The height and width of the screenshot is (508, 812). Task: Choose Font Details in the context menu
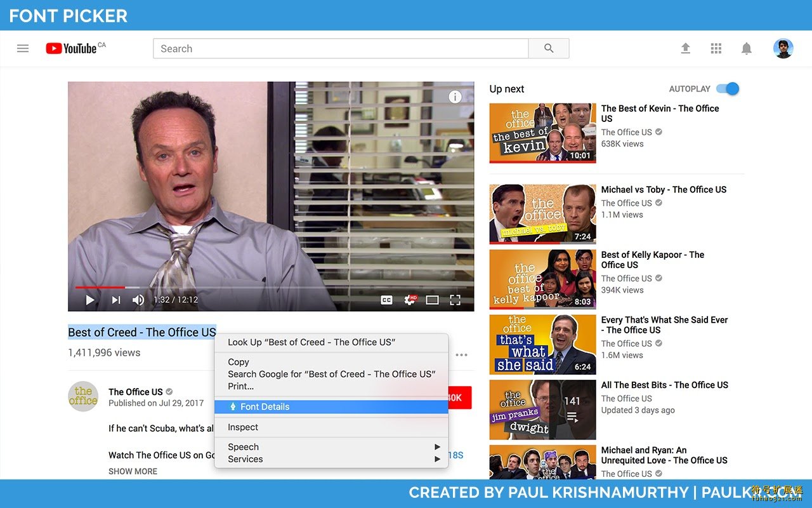point(331,407)
